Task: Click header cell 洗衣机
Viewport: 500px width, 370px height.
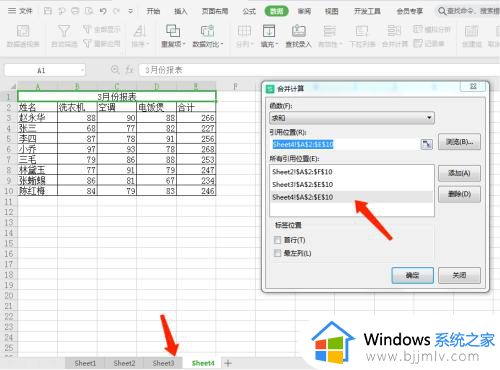Action: (x=77, y=107)
